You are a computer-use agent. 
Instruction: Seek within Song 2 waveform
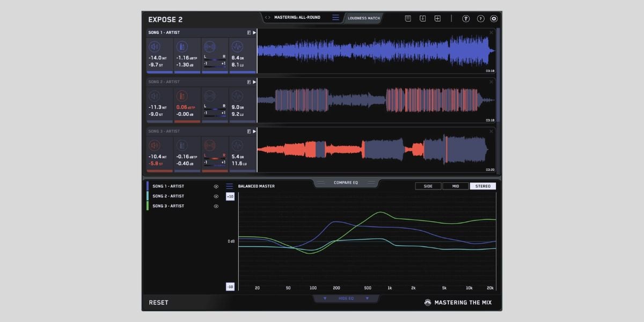coord(376,100)
